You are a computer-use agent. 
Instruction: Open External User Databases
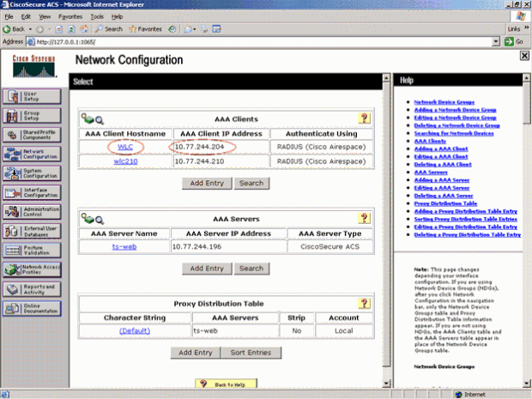pos(32,231)
